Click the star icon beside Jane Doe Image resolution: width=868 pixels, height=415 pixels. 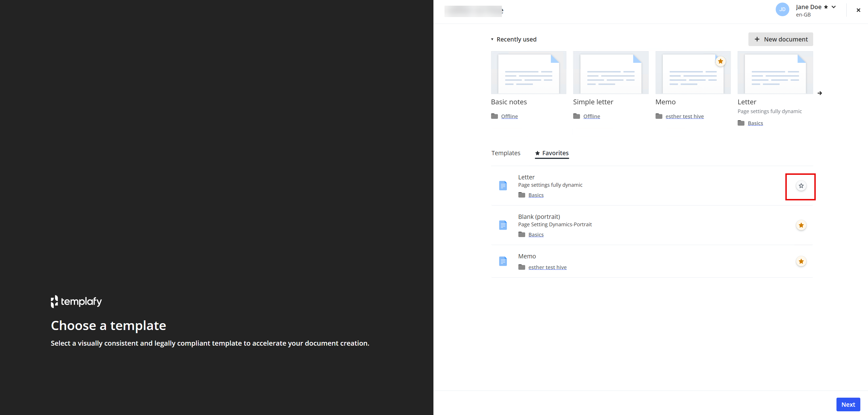click(826, 7)
